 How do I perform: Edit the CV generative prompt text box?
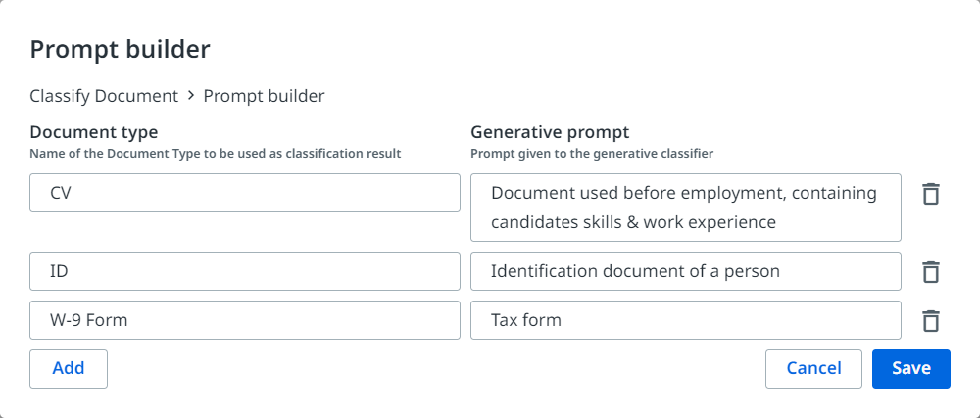(685, 208)
